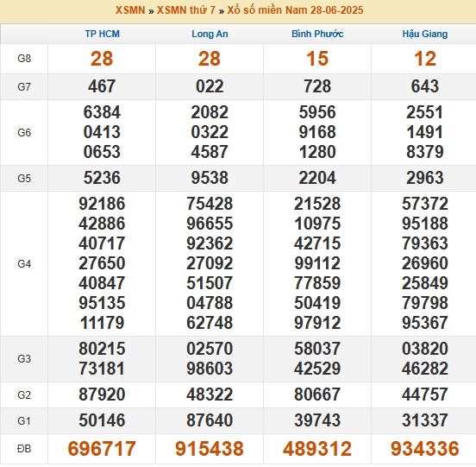476x467 pixels.
Task: Click G4 number 62748
Action: [x=210, y=323]
